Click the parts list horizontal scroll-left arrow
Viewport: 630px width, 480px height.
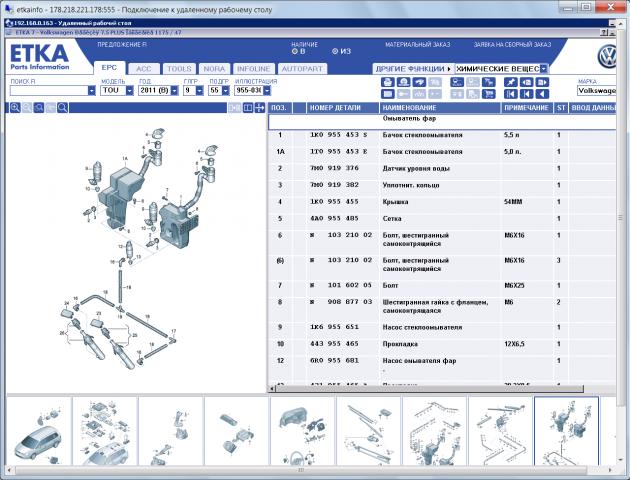coord(272,388)
